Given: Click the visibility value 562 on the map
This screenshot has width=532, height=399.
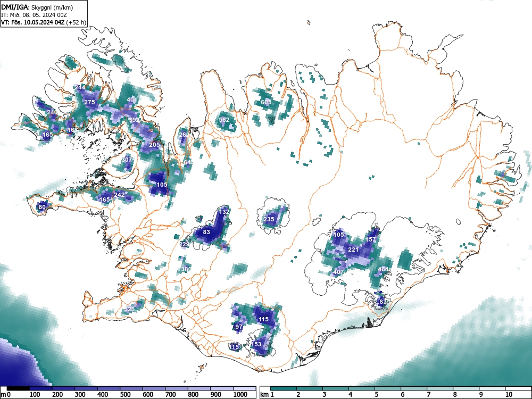Looking at the screenshot, I should click(225, 120).
